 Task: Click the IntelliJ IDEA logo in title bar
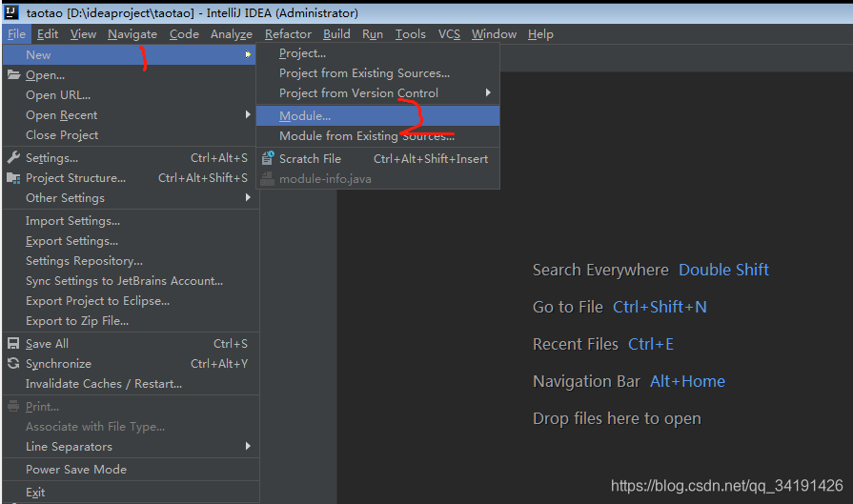point(11,12)
